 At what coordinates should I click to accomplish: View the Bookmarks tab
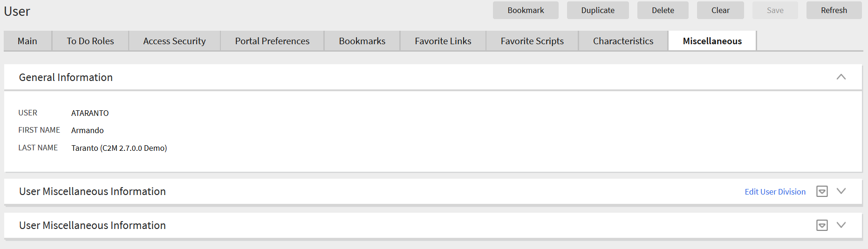[x=362, y=41]
